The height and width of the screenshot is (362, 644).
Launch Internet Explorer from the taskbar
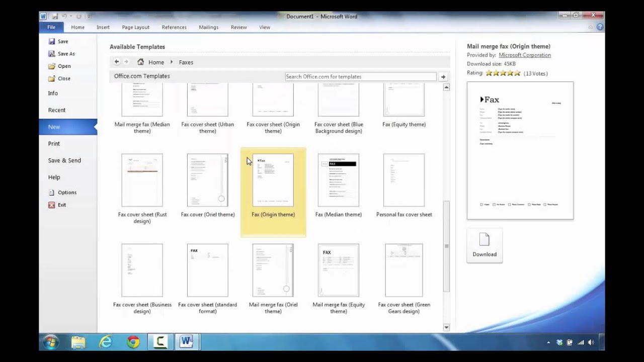pos(106,342)
